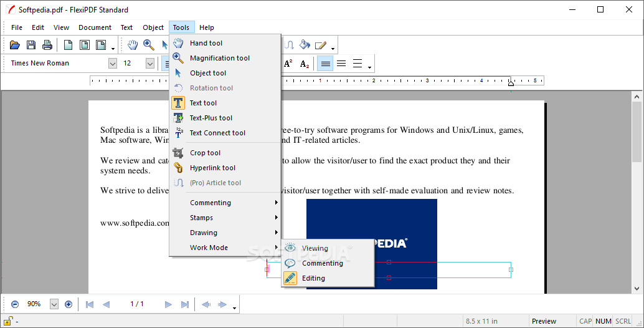Expand the Work Mode submenu
Screen dimensions: 644x328
pos(225,248)
